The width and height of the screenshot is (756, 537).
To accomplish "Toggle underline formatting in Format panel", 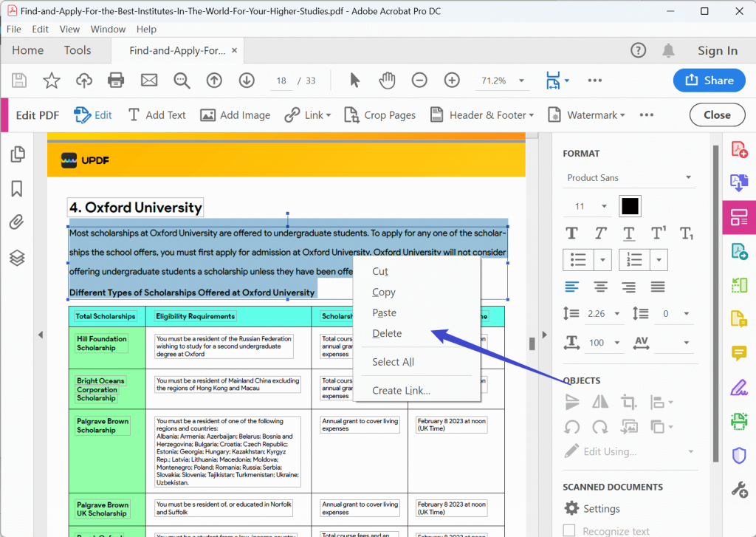I will [630, 233].
